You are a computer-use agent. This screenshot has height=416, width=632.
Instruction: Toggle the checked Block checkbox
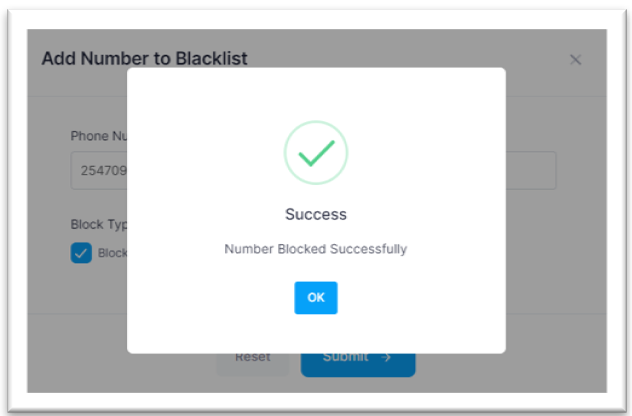(81, 253)
